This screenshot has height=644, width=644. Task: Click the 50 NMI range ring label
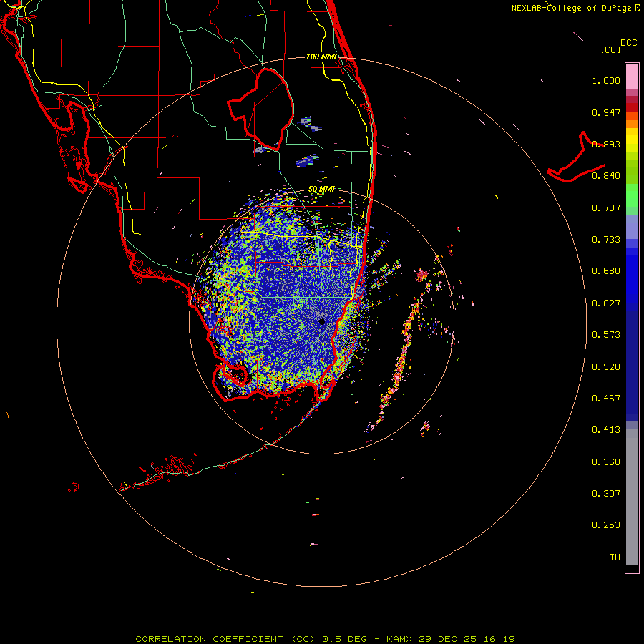pos(321,190)
